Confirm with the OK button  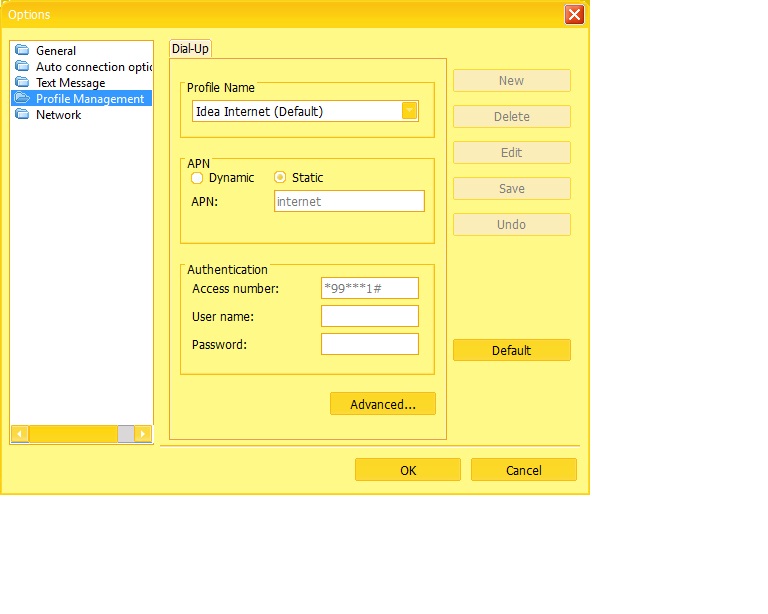[x=408, y=470]
